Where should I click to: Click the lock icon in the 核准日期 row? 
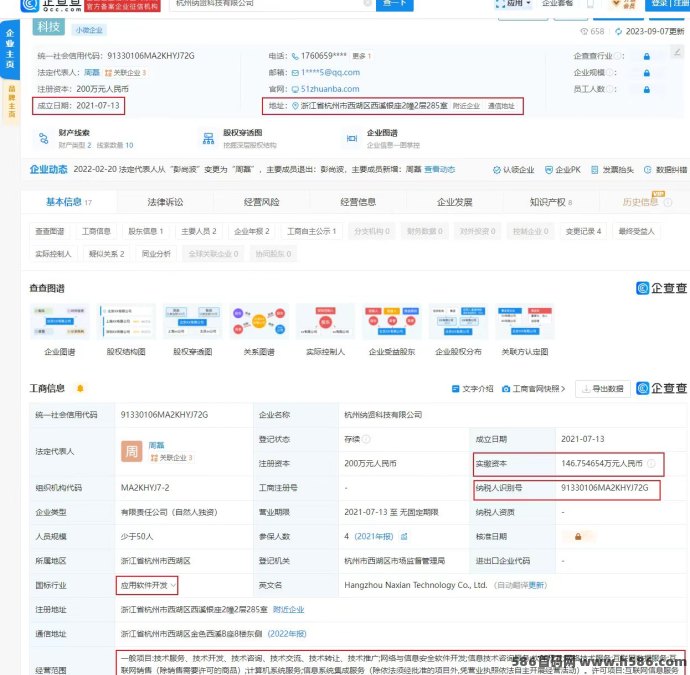pos(578,536)
